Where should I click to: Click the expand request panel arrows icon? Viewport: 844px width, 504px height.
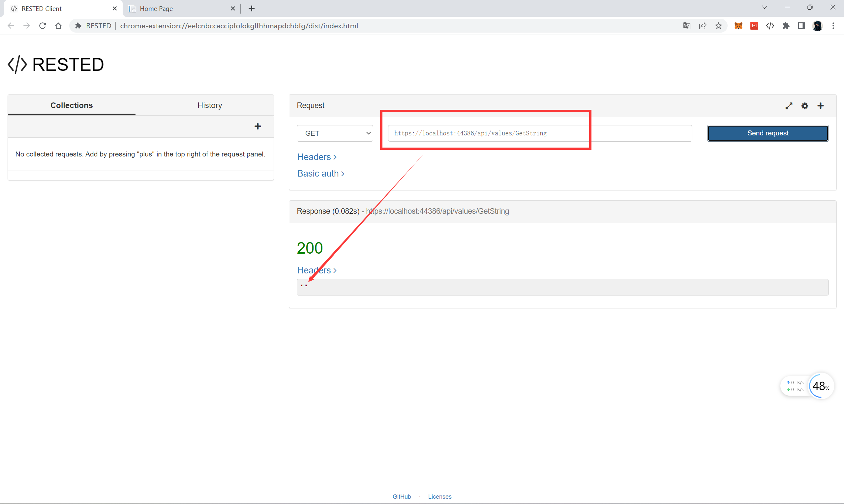pyautogui.click(x=789, y=106)
